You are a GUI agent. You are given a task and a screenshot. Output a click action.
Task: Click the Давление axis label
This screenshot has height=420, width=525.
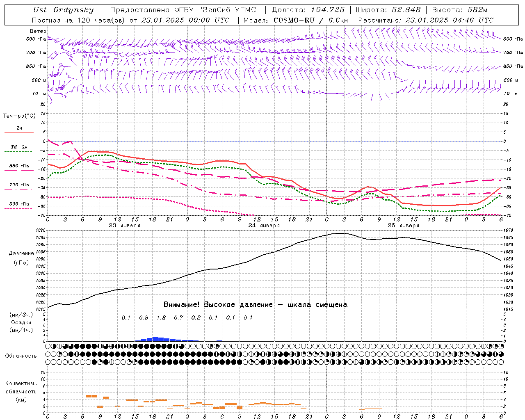(x=21, y=253)
